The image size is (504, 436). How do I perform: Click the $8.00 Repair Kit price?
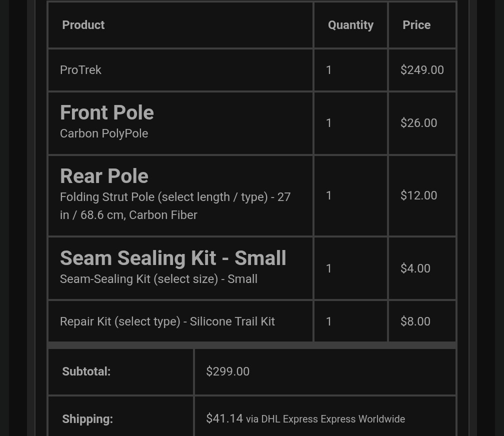click(415, 321)
